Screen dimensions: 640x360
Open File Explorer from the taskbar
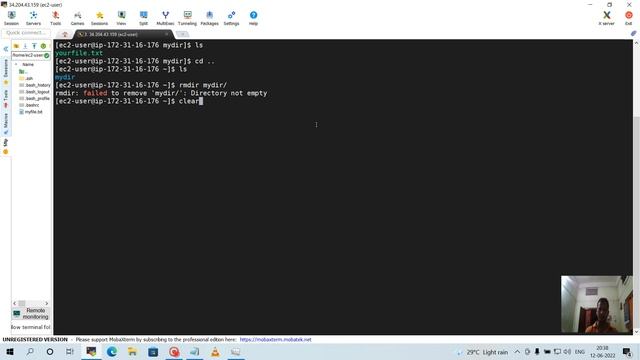tap(132, 351)
